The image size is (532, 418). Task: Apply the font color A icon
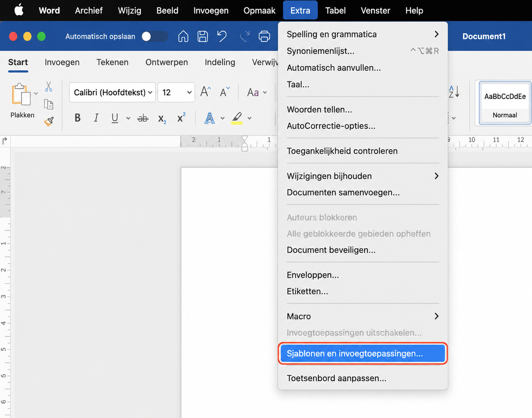[x=209, y=118]
